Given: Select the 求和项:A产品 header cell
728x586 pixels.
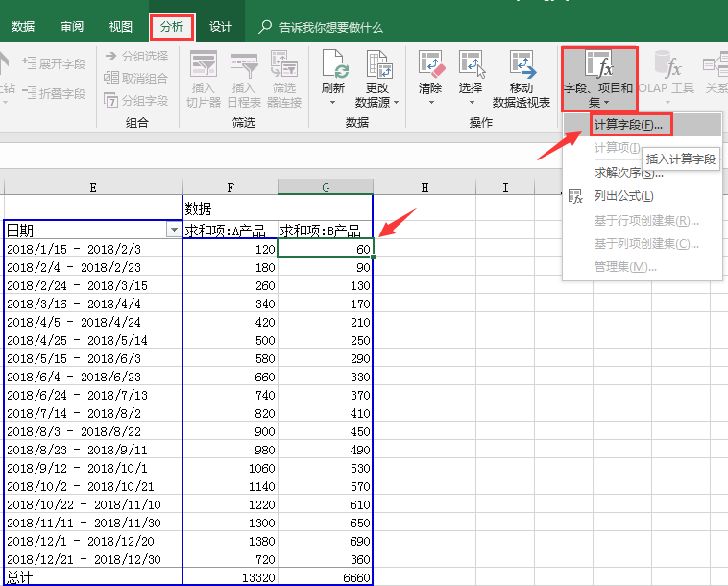Looking at the screenshot, I should click(231, 230).
